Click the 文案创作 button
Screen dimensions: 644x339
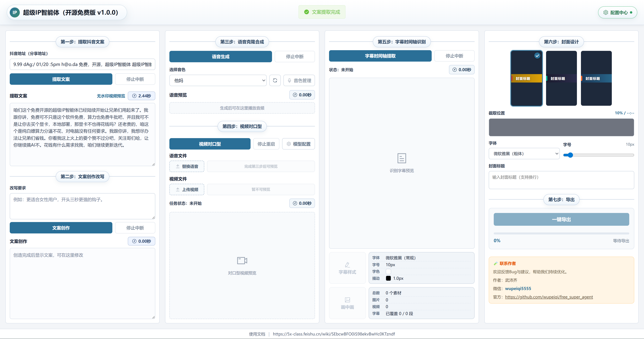[x=61, y=228]
